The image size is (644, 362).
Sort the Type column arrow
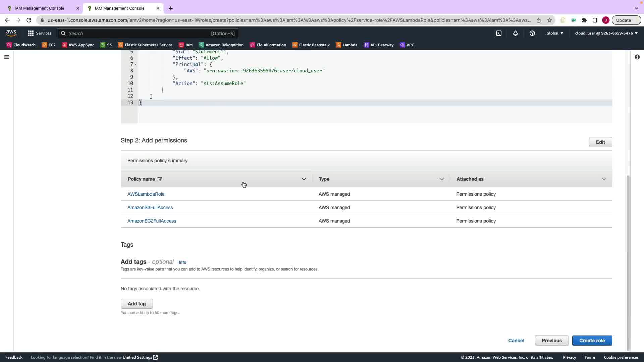(441, 179)
